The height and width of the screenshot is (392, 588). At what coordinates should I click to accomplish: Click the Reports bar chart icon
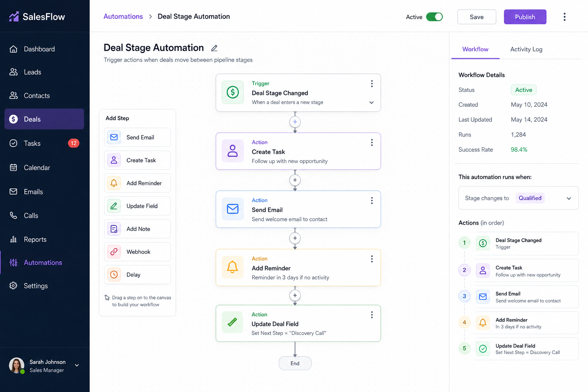point(13,239)
